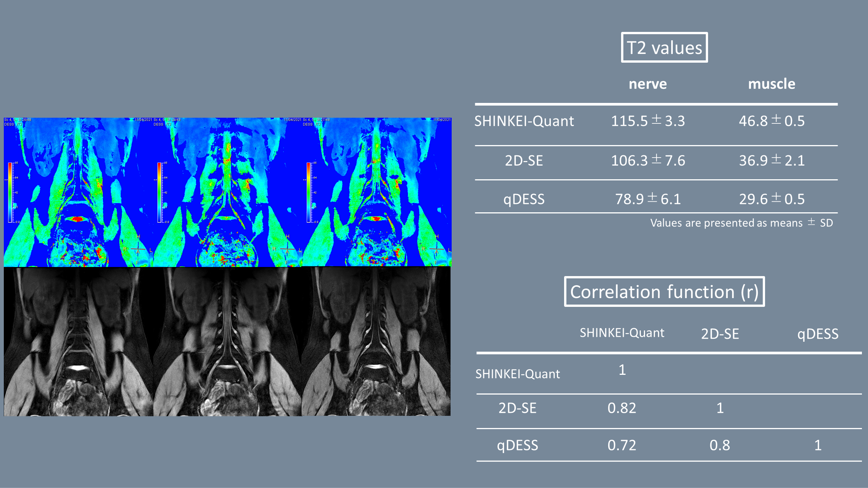The height and width of the screenshot is (488, 868).
Task: Click orientation cross in right T2 map
Action: [x=436, y=249]
